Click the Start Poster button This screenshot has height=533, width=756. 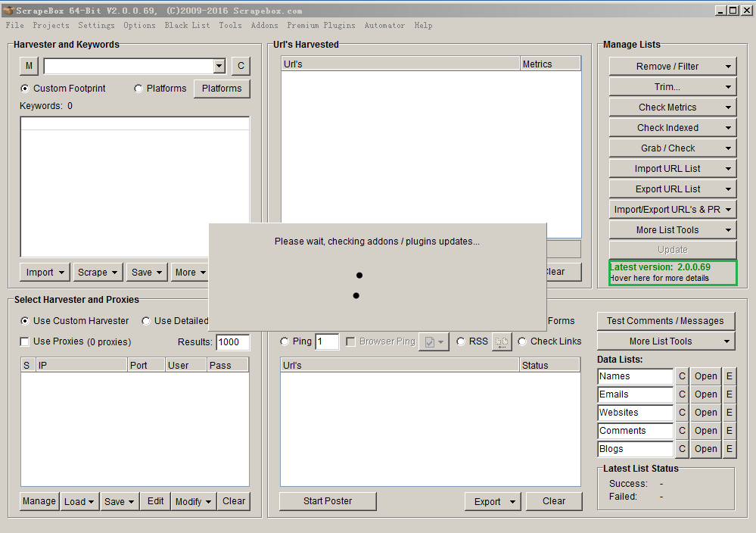tap(328, 501)
